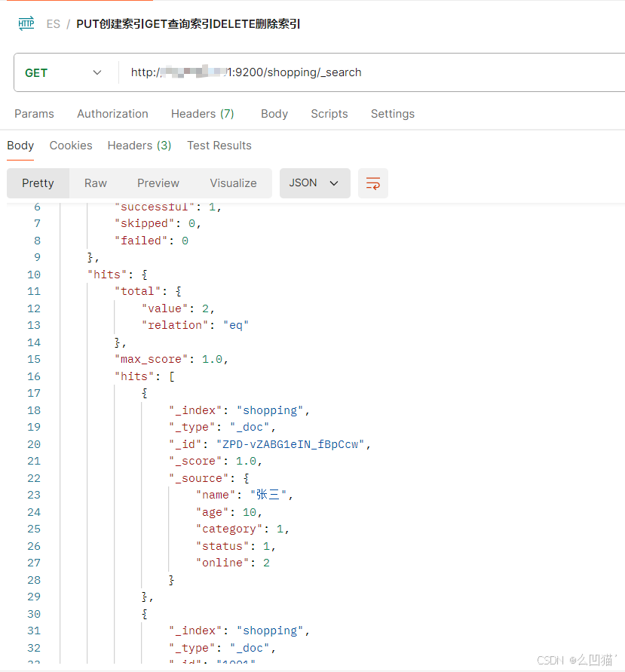Switch to Preview view mode
Screen dimensions: 625x672
click(158, 183)
